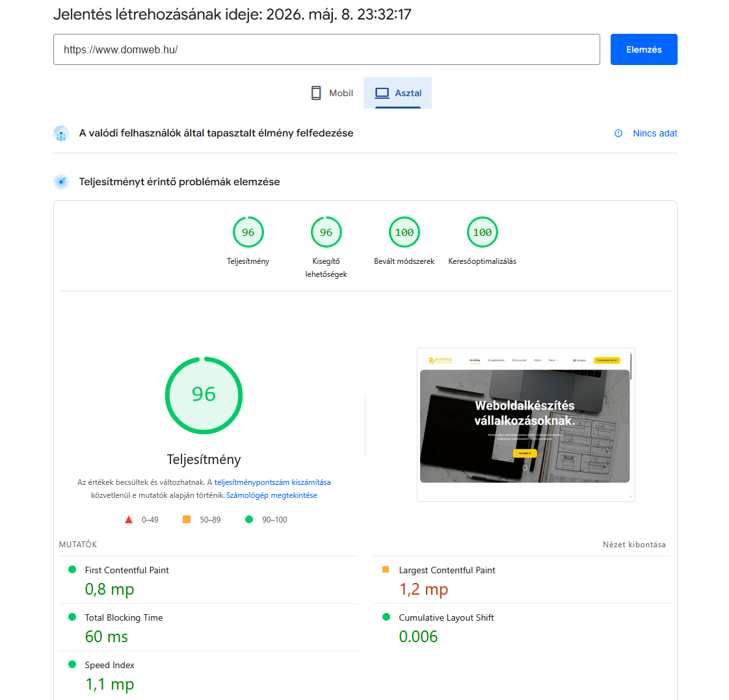Open teljesítménypontszám kiszámítása link

tap(272, 482)
